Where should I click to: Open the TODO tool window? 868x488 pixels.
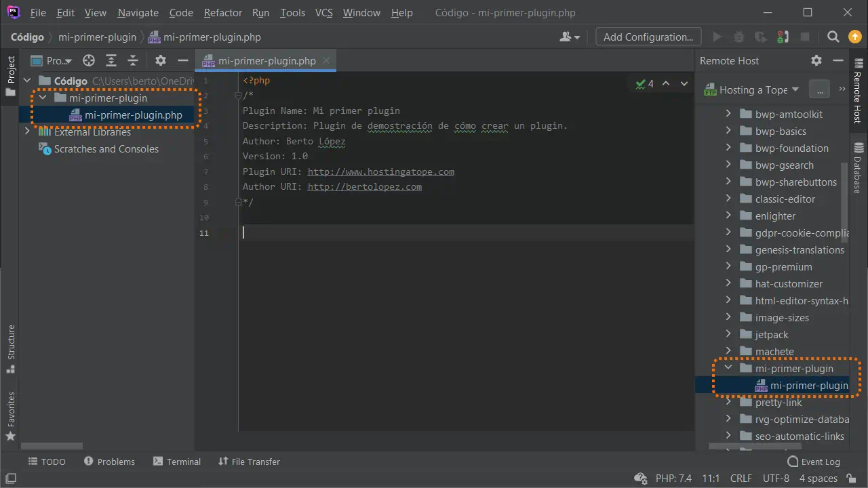(47, 462)
